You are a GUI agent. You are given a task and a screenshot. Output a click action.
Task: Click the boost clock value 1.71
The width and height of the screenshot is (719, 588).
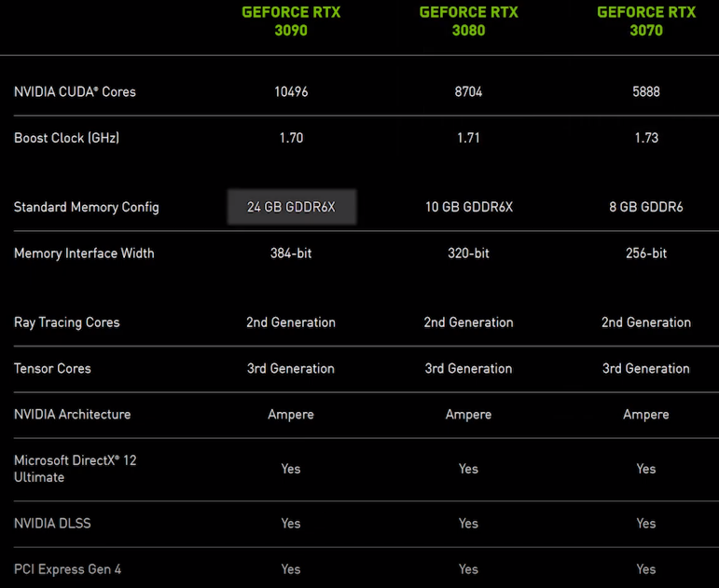coord(469,138)
